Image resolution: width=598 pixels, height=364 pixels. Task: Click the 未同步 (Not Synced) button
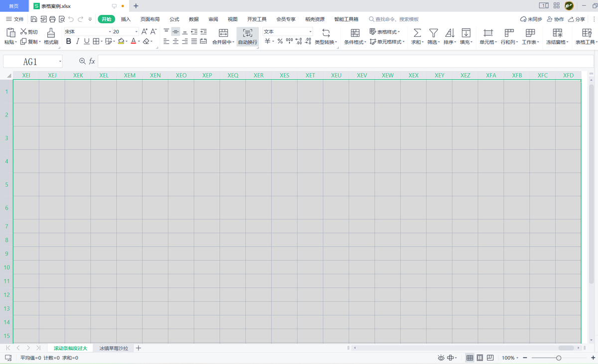click(x=531, y=19)
